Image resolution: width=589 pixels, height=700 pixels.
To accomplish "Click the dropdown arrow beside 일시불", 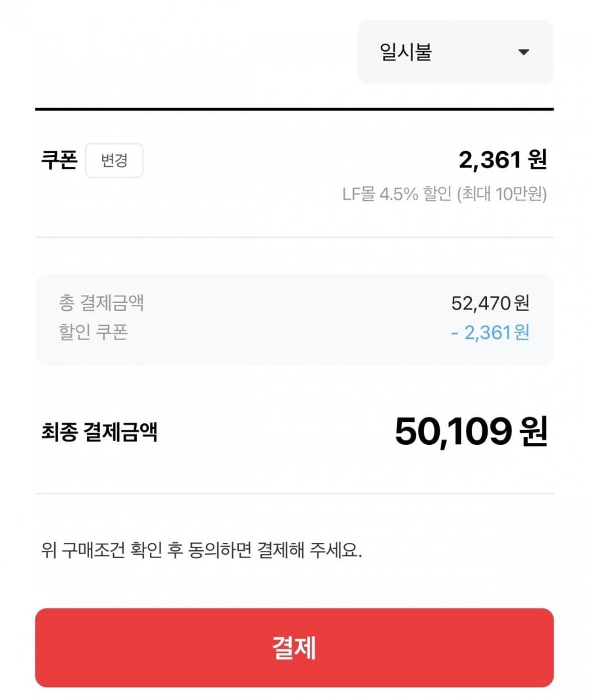I will 523,52.
